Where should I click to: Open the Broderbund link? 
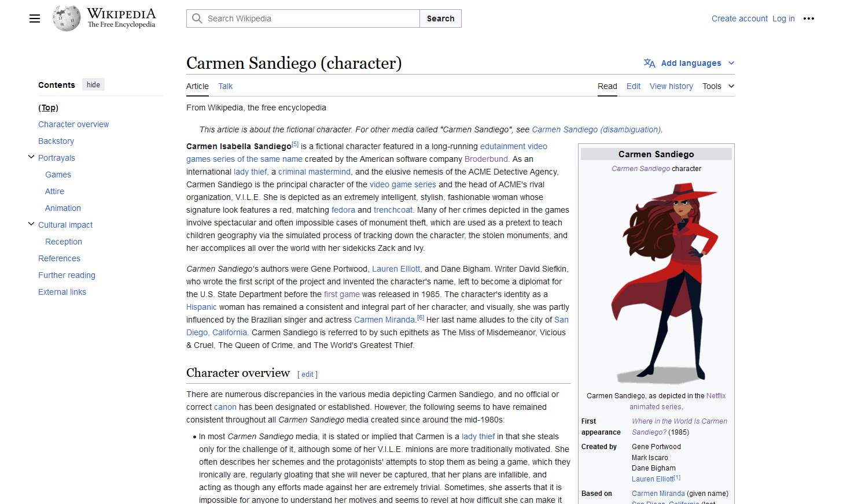tap(486, 159)
